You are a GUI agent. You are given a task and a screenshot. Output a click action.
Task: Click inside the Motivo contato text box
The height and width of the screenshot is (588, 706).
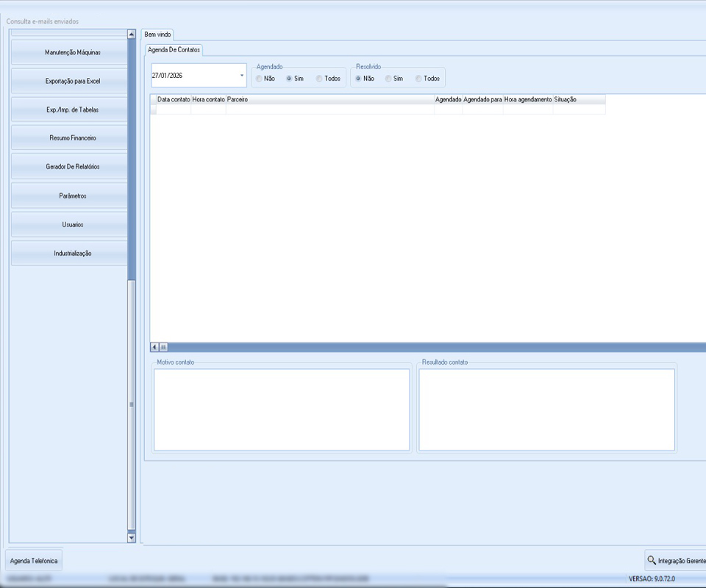coord(281,409)
